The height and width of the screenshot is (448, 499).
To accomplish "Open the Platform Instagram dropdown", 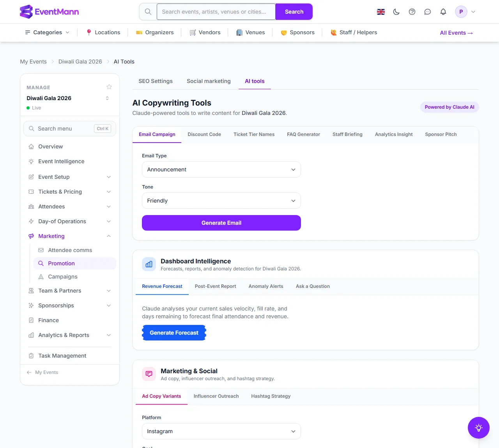I will click(221, 431).
